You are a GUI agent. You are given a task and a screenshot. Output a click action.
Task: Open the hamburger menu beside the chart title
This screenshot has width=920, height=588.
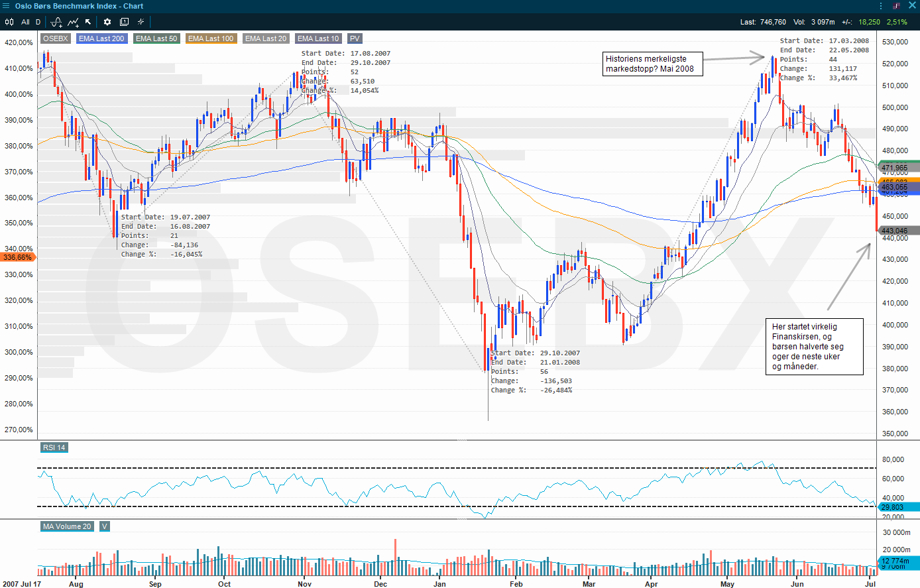(7, 6)
